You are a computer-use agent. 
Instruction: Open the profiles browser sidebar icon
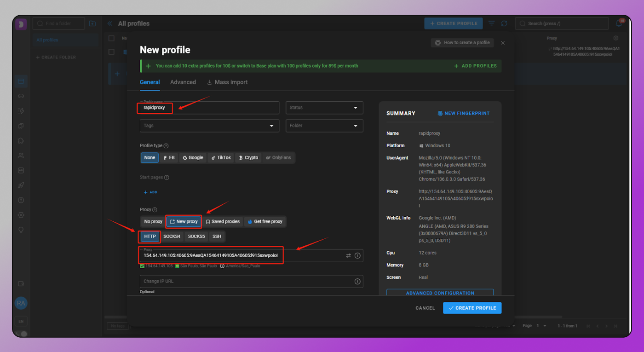pos(21,81)
